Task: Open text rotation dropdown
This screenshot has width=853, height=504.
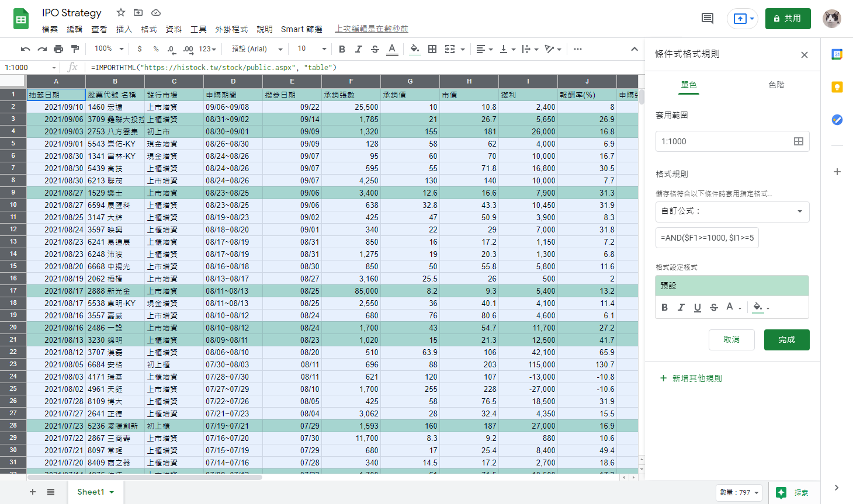Action: (x=553, y=49)
